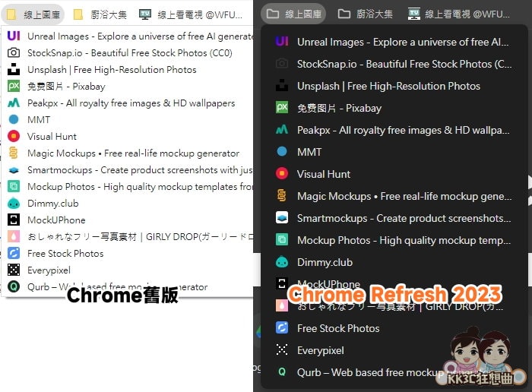Select Everypixel entry in the dark menu
The height and width of the screenshot is (392, 532).
tap(394, 350)
